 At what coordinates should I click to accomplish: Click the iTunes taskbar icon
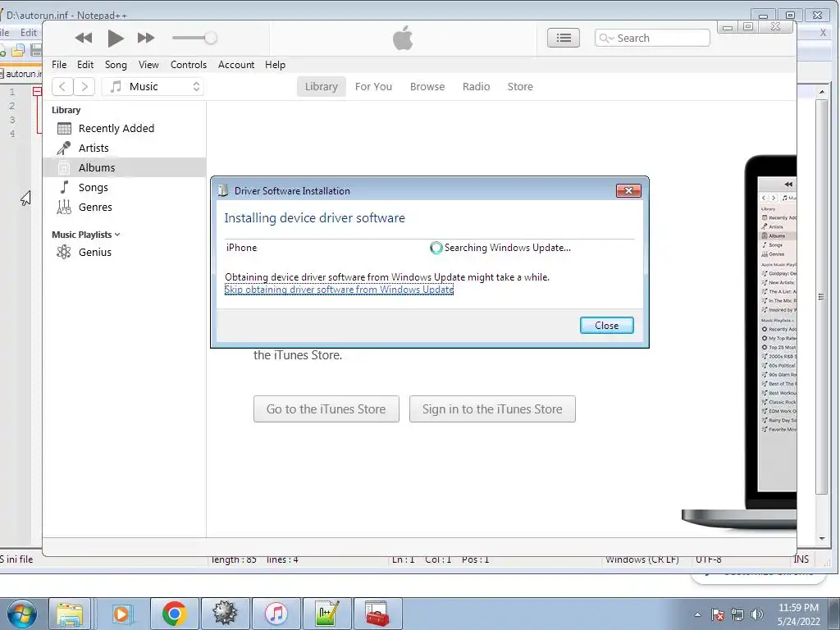coord(276,614)
